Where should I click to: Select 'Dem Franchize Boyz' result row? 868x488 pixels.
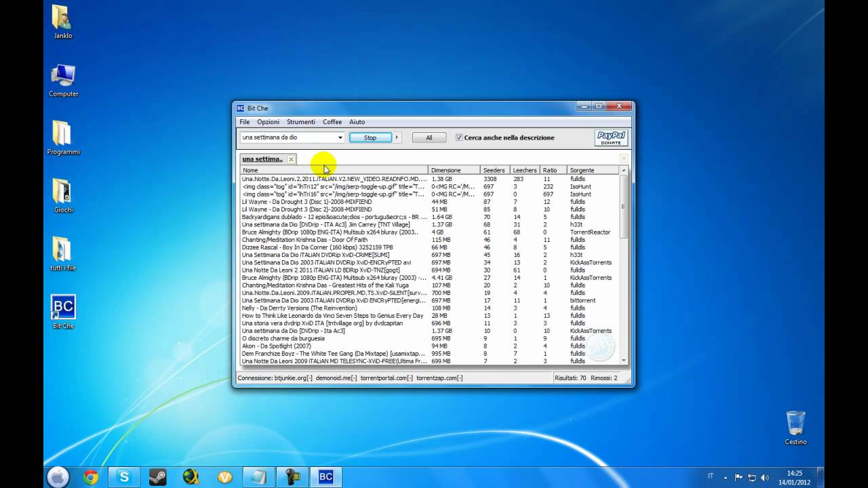pos(431,354)
